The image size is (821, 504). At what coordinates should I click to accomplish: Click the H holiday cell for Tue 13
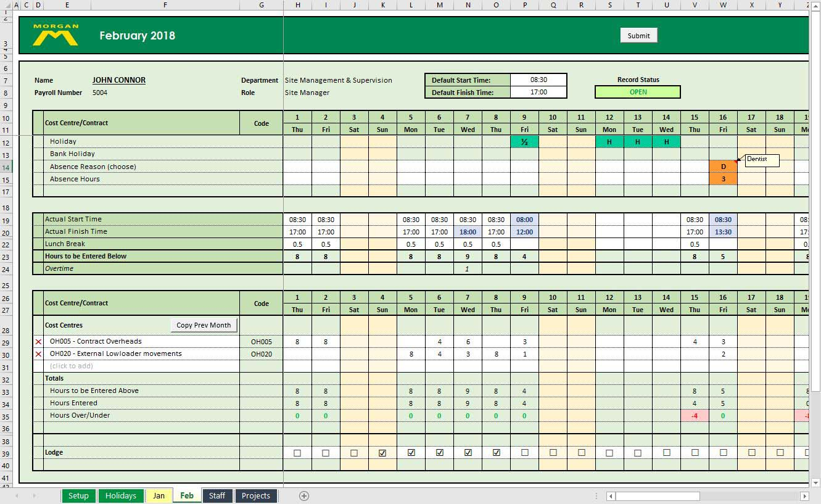coord(638,142)
